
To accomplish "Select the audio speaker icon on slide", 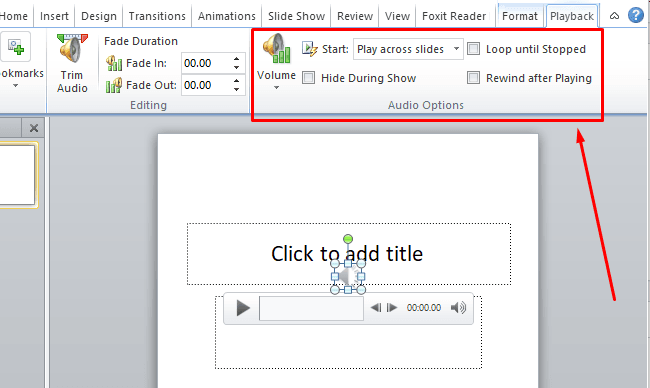I will coord(348,276).
